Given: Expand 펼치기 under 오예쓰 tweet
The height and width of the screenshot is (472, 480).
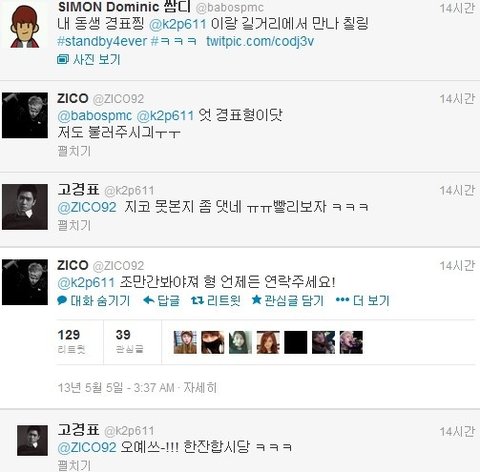Looking at the screenshot, I should pos(74,465).
